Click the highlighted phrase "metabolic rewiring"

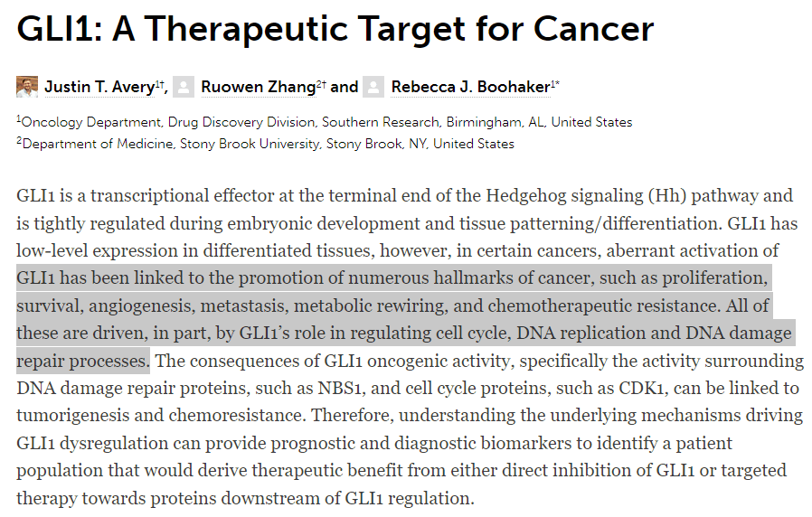pyautogui.click(x=398, y=306)
